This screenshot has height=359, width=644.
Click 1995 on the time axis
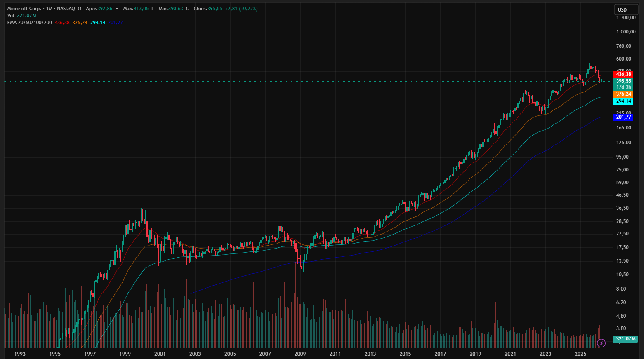[x=55, y=354]
